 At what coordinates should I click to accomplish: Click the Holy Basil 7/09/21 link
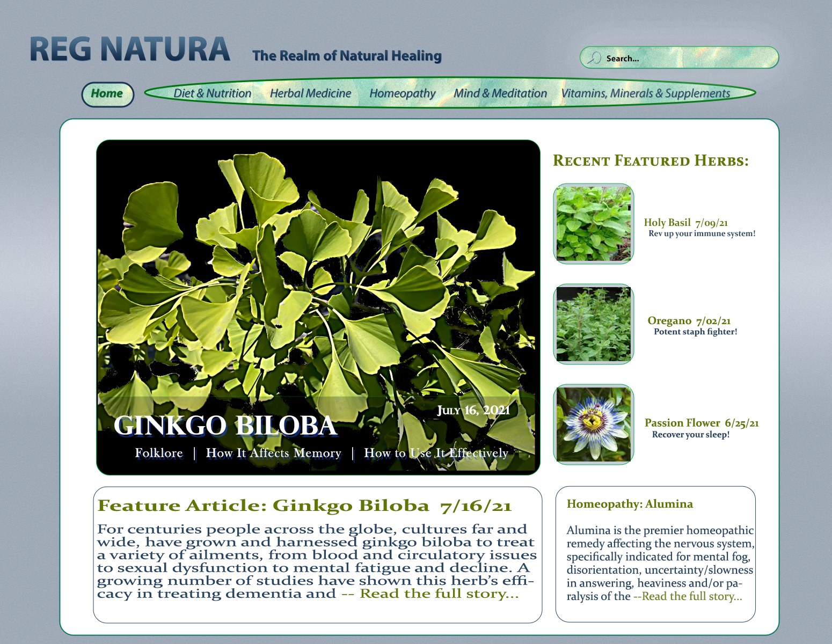pyautogui.click(x=685, y=223)
